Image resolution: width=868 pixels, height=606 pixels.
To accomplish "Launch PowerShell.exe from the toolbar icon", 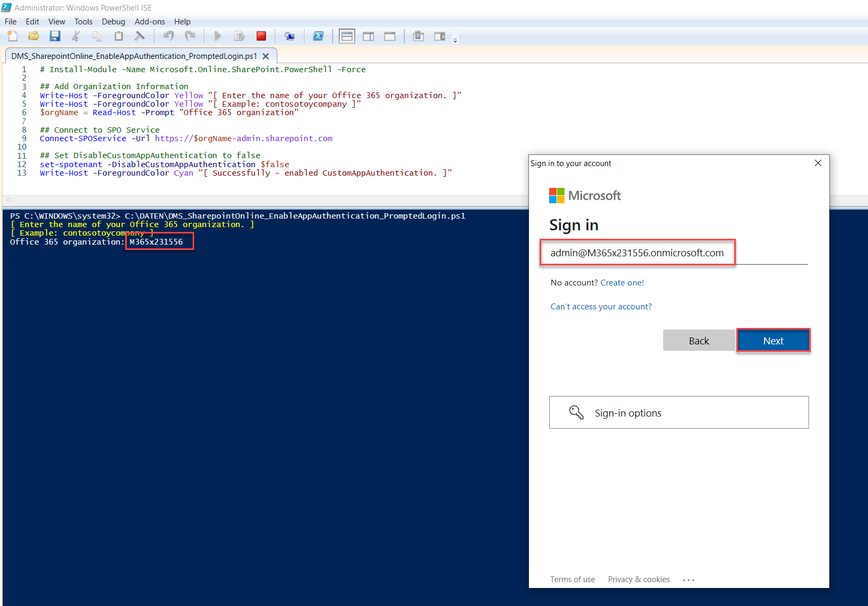I will coord(318,36).
